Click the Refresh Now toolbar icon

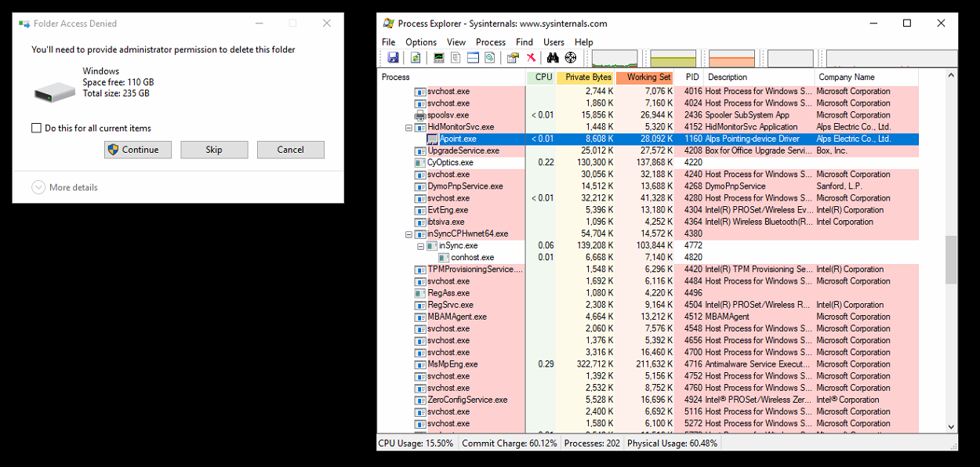point(416,57)
